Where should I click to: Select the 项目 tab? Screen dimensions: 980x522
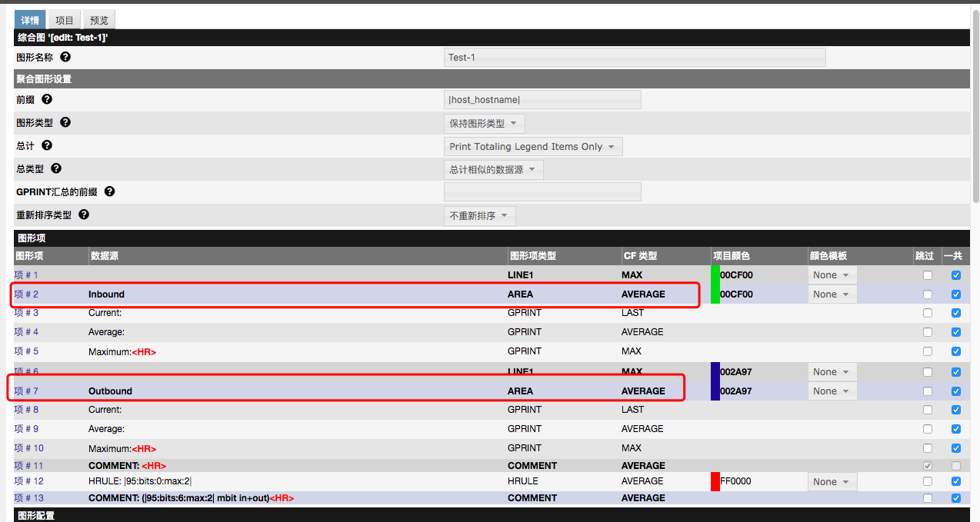tap(64, 19)
